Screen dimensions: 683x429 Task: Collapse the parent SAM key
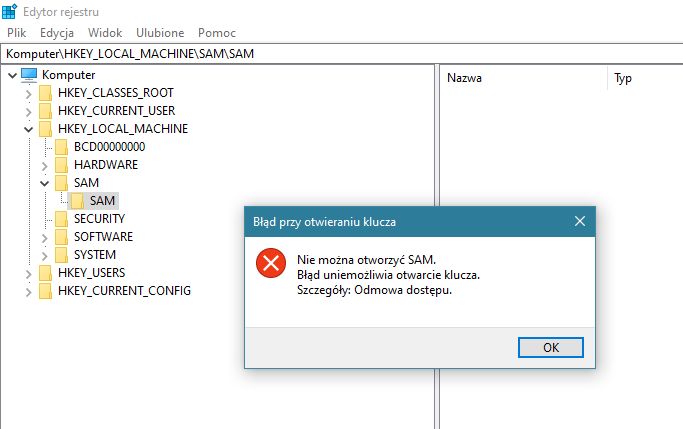click(44, 183)
